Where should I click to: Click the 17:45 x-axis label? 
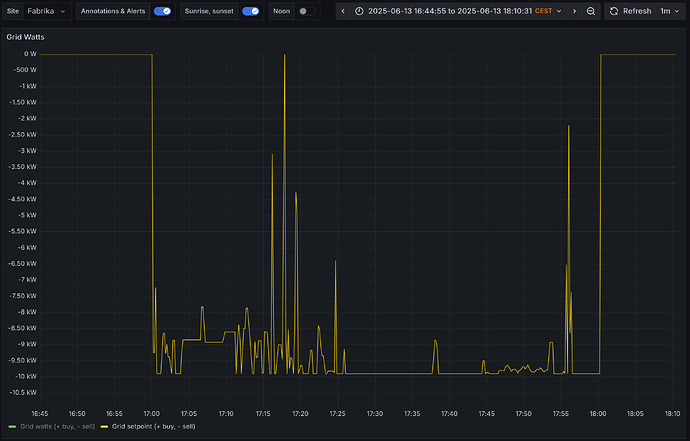pos(487,414)
